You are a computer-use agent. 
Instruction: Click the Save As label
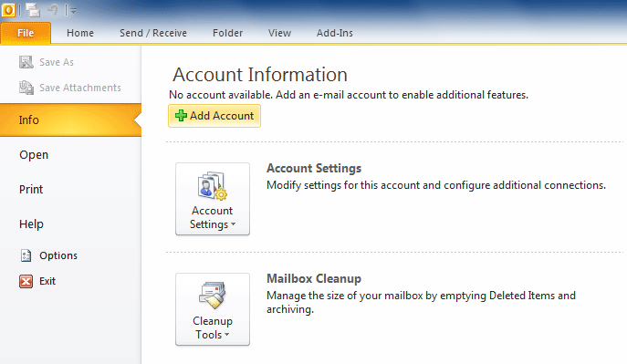point(57,62)
